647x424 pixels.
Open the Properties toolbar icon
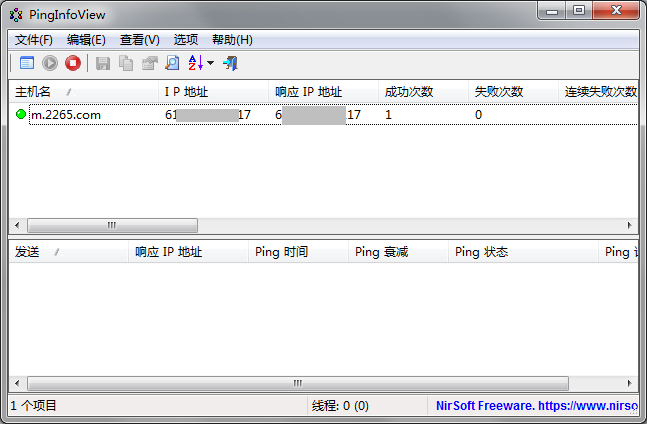point(149,63)
